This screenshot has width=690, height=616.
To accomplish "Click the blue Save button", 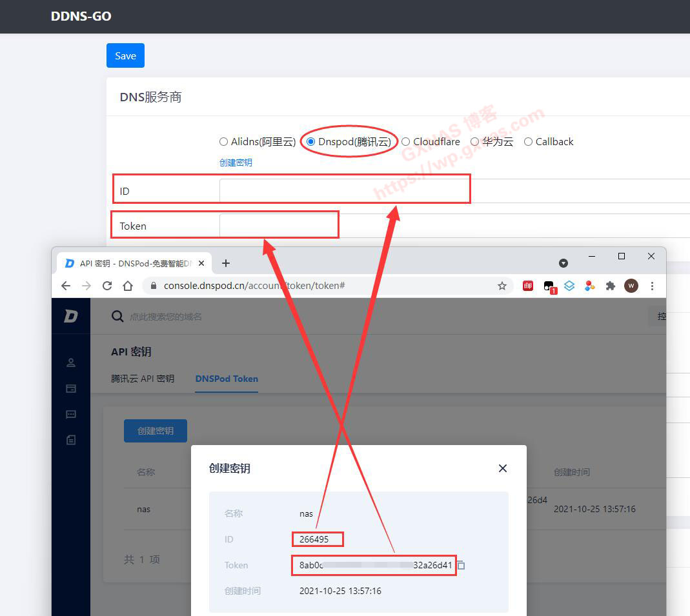I will [125, 55].
